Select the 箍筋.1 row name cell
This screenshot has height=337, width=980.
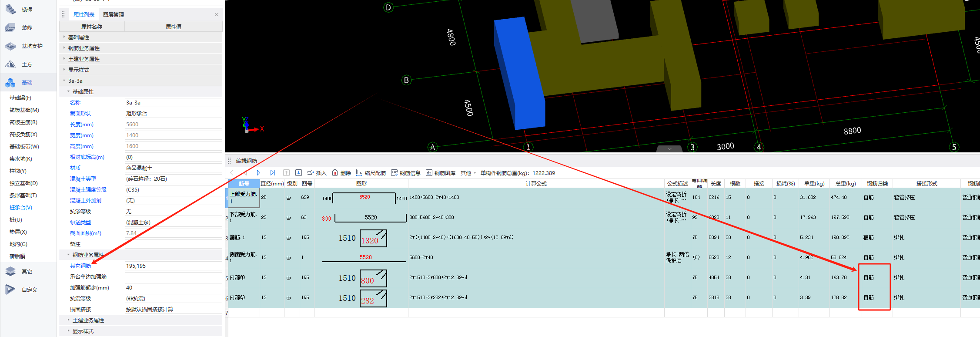[244, 238]
